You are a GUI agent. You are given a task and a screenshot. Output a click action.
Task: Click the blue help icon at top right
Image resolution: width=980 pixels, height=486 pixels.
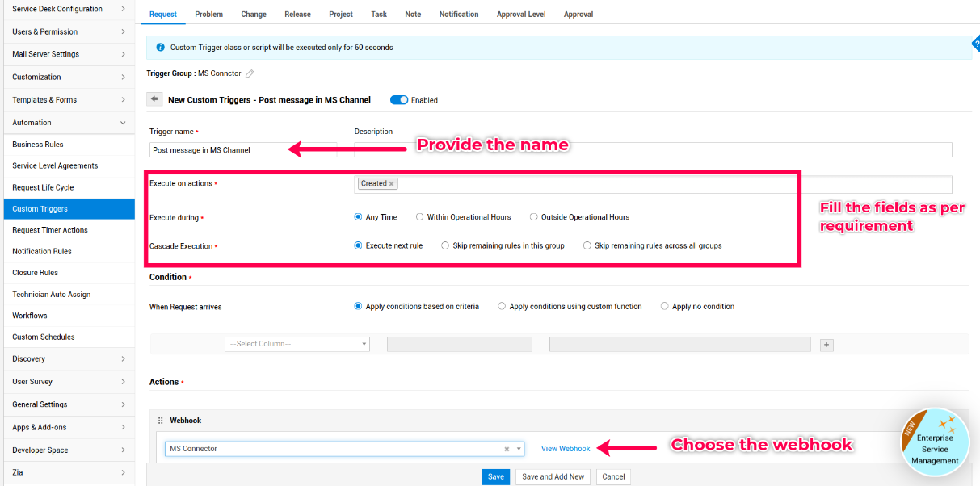975,45
